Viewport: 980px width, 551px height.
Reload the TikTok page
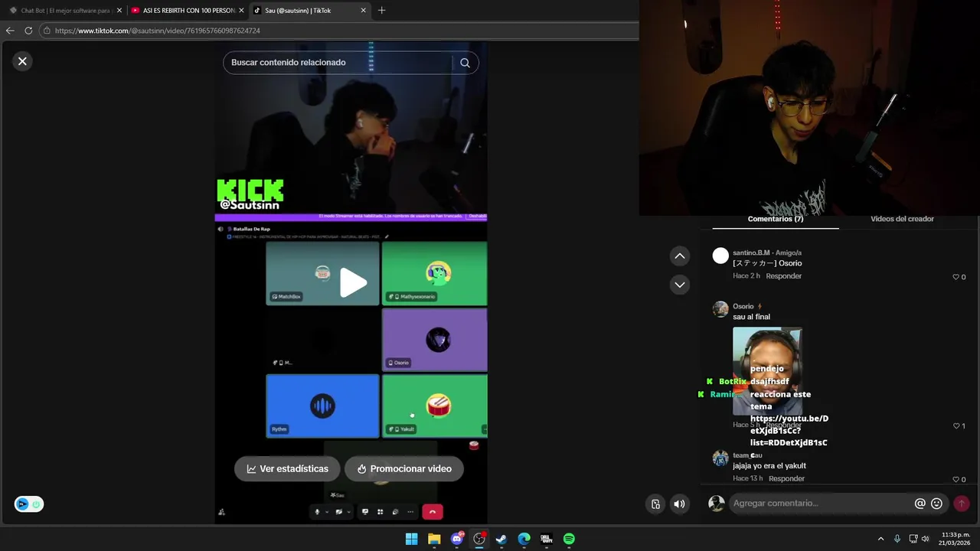28,31
